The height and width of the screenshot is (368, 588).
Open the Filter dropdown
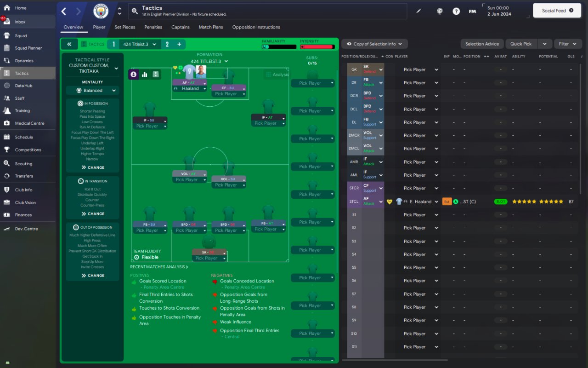point(568,44)
